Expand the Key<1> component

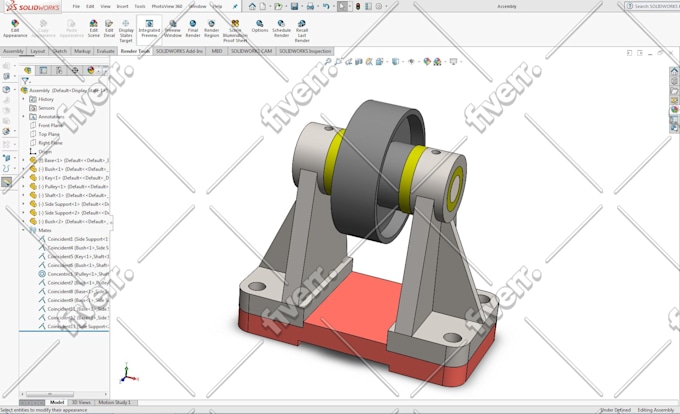click(24, 178)
